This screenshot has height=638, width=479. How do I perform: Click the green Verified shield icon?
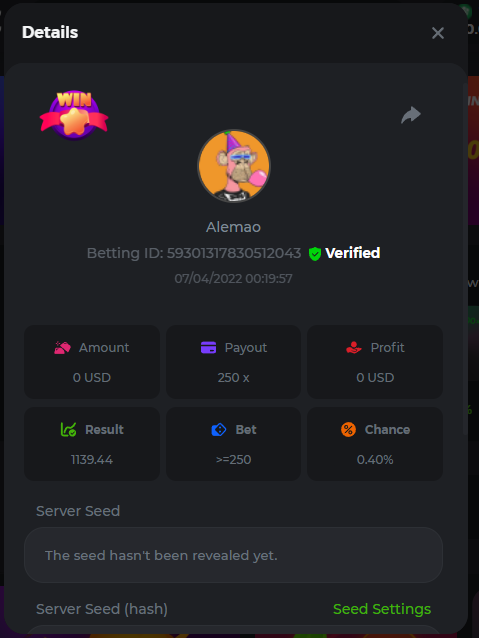(x=315, y=253)
